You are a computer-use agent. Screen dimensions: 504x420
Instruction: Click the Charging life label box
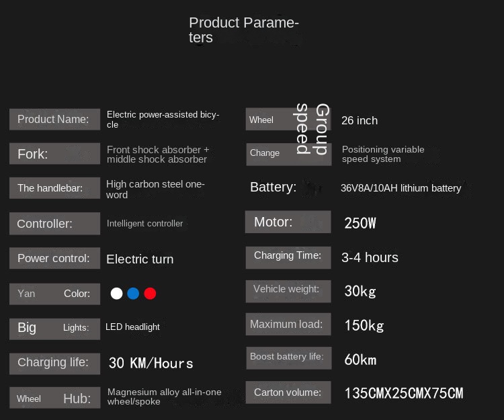[x=54, y=363]
